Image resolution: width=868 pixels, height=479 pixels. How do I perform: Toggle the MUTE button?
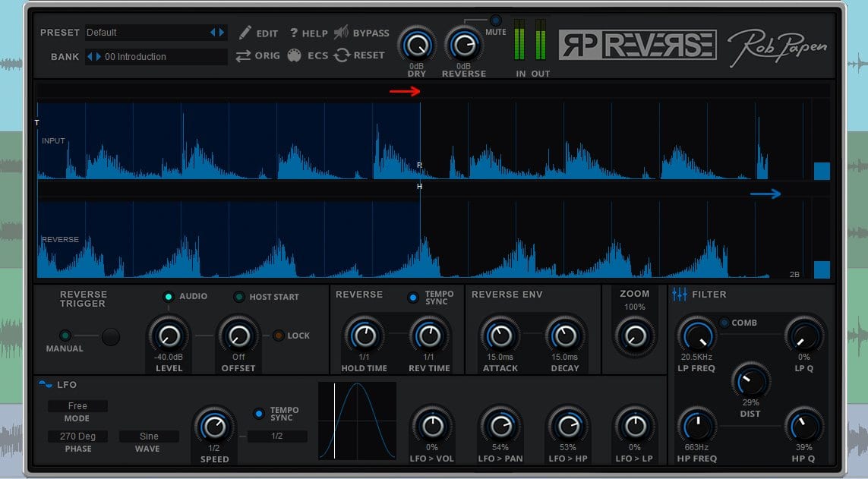(495, 21)
